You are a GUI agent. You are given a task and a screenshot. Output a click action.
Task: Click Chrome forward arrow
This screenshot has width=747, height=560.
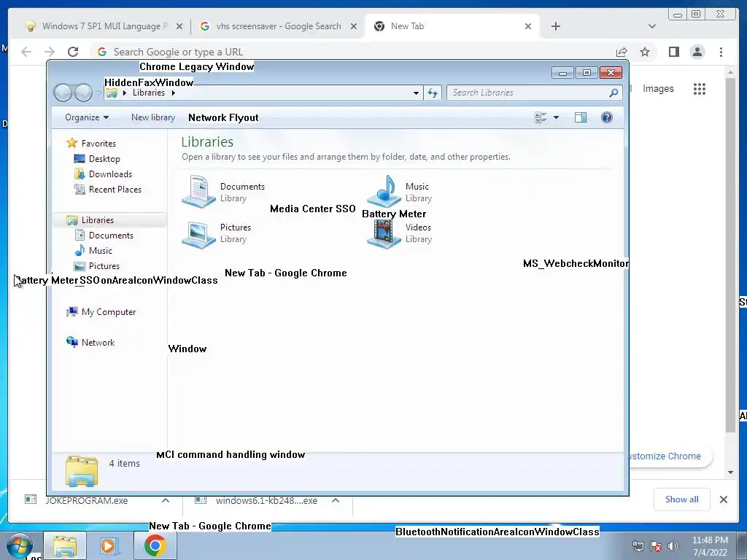tap(50, 52)
